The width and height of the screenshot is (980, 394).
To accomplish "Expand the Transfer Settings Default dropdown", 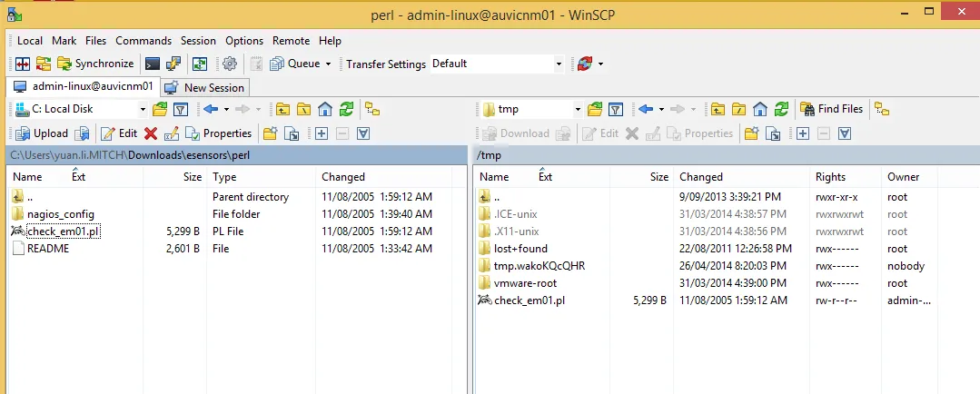I will pyautogui.click(x=559, y=64).
